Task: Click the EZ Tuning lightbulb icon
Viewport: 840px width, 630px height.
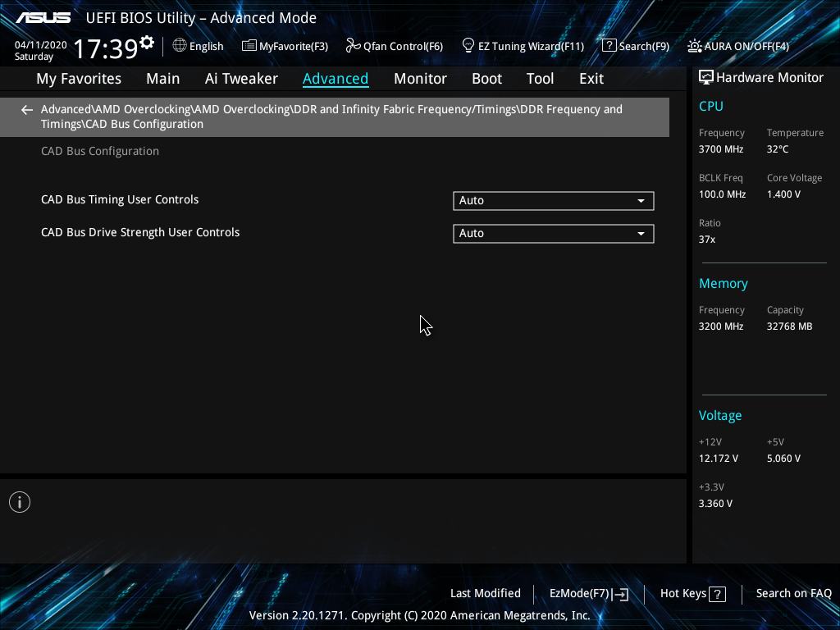Action: (x=468, y=46)
